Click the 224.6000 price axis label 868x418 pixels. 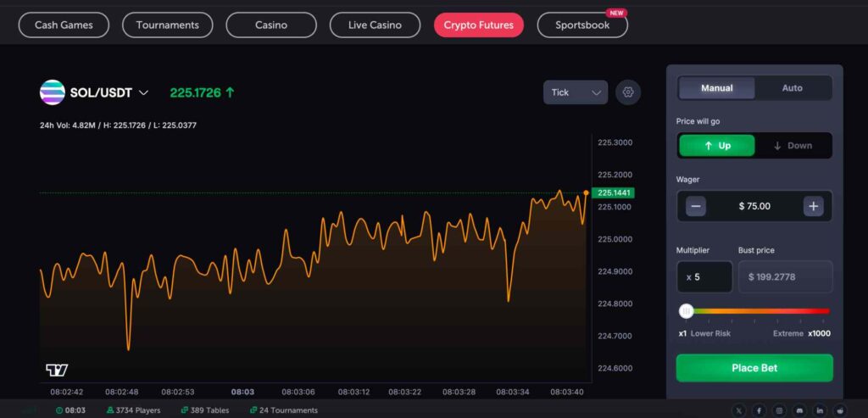(x=615, y=368)
